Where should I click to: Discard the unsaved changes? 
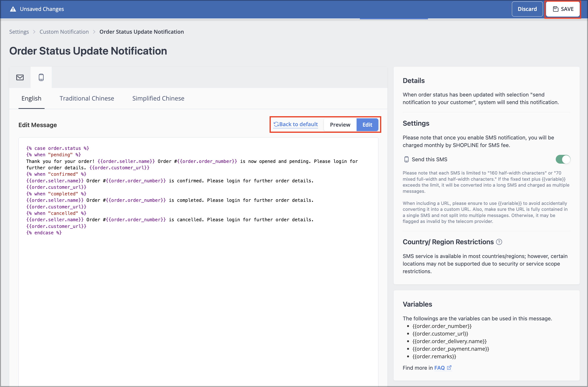[527, 9]
